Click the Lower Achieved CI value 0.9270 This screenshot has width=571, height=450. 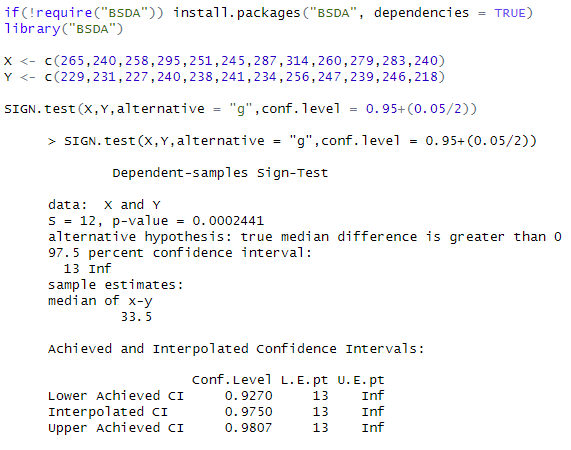248,396
